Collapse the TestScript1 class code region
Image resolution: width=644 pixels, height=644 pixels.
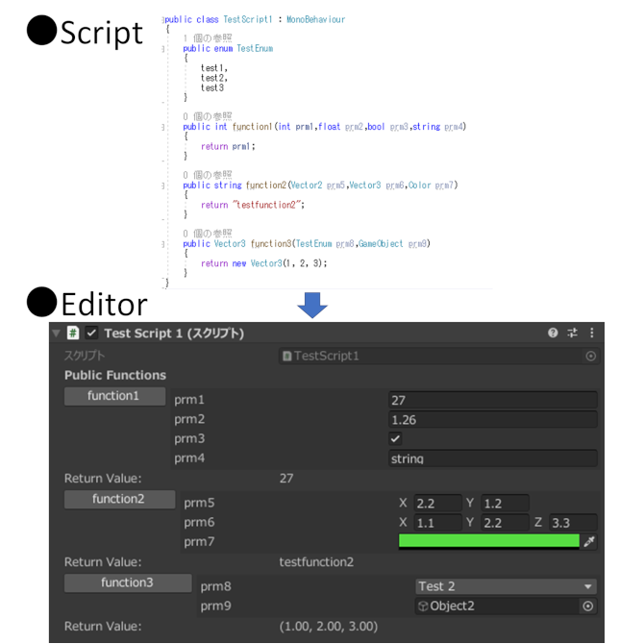(x=163, y=19)
